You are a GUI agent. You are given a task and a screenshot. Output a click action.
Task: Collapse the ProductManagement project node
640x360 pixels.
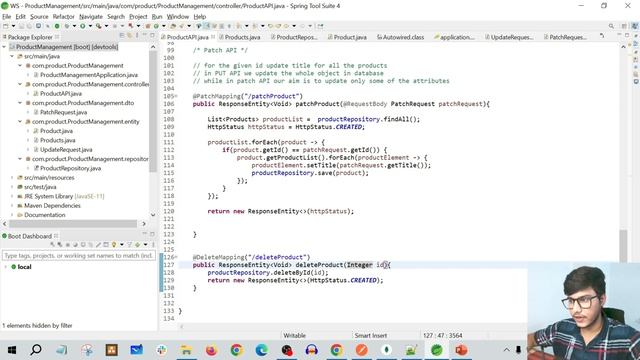(x=4, y=47)
